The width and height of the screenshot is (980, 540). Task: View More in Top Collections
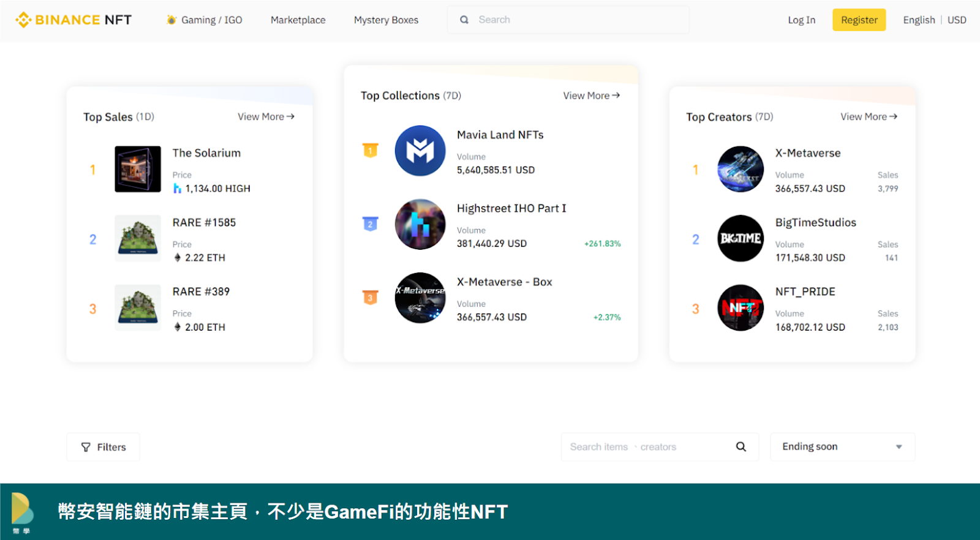[x=592, y=96]
